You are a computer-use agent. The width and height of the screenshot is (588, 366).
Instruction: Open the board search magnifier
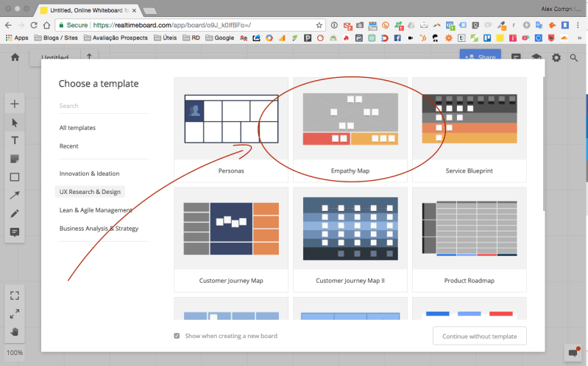[x=574, y=57]
